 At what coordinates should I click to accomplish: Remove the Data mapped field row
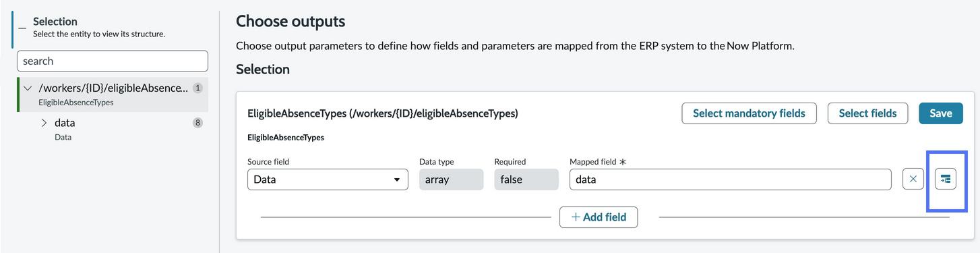(913, 179)
